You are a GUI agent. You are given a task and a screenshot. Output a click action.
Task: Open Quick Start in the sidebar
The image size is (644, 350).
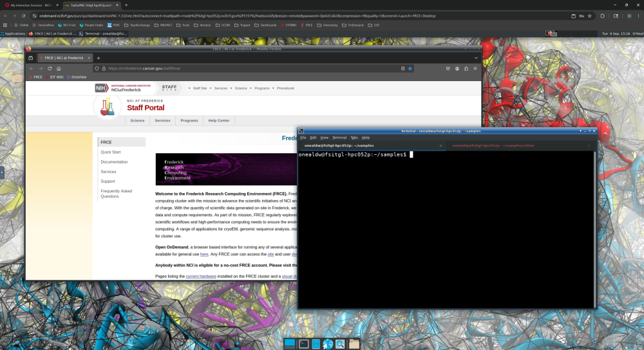point(111,152)
